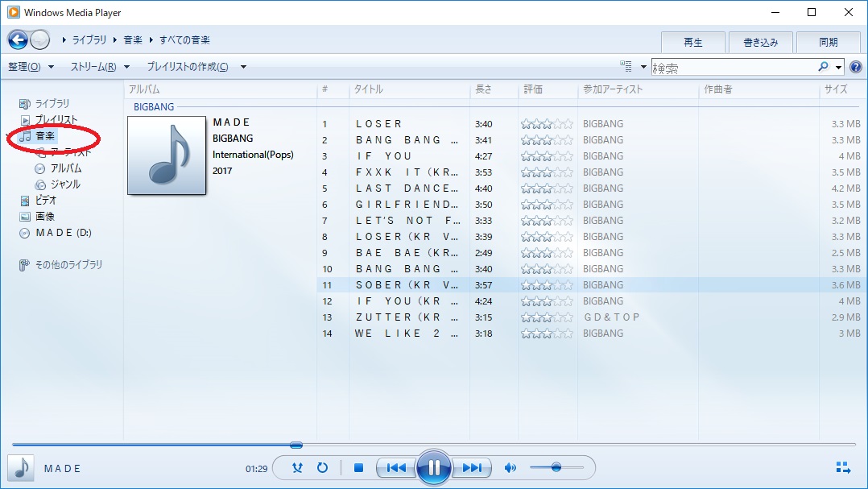Click the greyed forward navigation arrow
Viewport: 868px width, 489px height.
click(40, 39)
